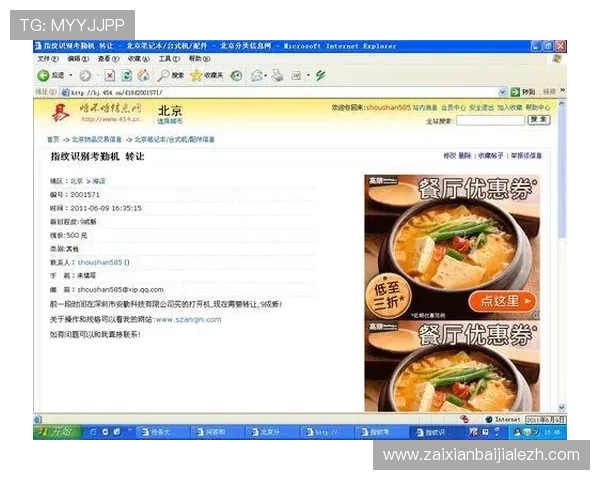Click the Windows flag logo in menu bar
Viewport: 600px width, 480px height.
[x=557, y=59]
